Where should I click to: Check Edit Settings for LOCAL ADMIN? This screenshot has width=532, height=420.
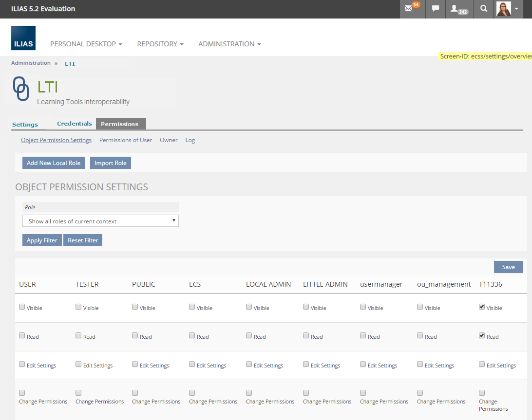click(249, 365)
